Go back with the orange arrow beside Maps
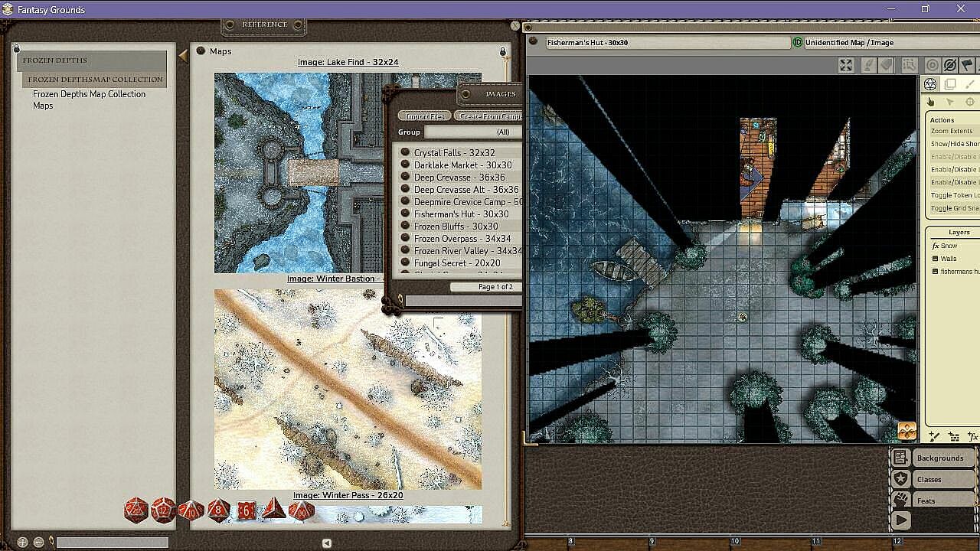 point(183,55)
